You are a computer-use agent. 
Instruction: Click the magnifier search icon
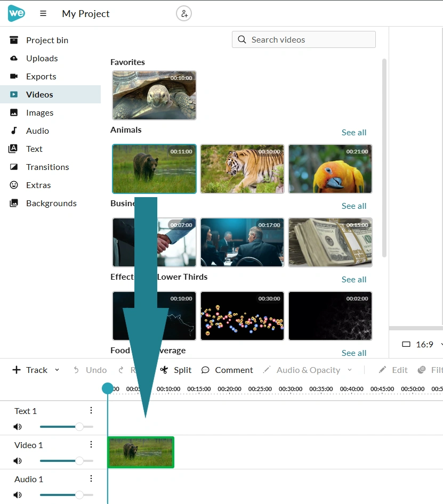(x=242, y=39)
